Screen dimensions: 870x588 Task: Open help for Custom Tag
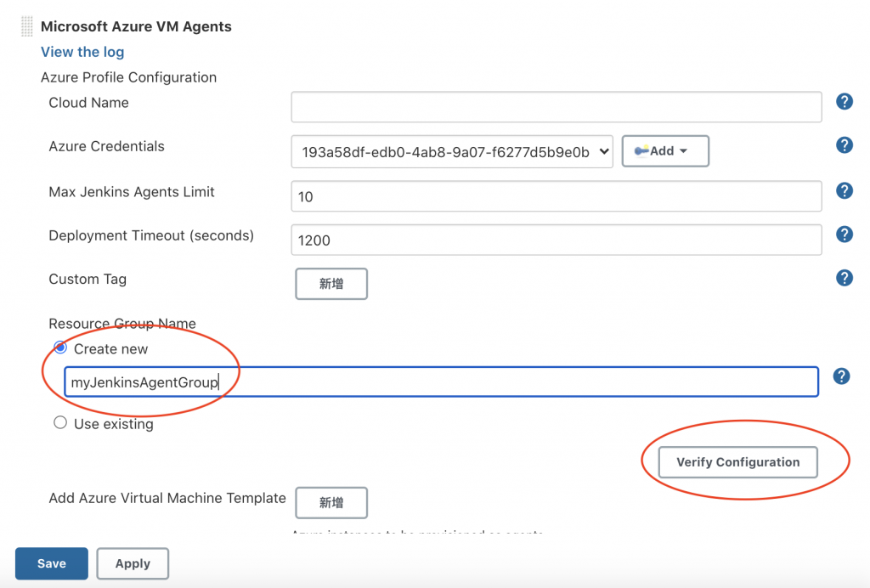tap(844, 277)
